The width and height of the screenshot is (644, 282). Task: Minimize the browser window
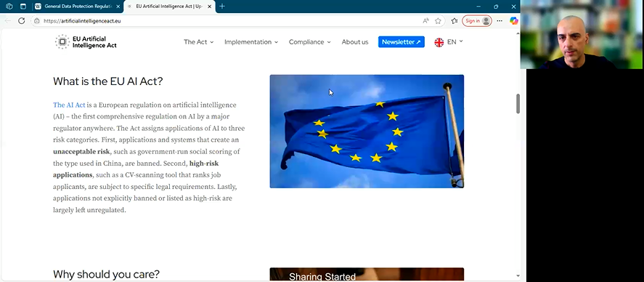(x=478, y=7)
